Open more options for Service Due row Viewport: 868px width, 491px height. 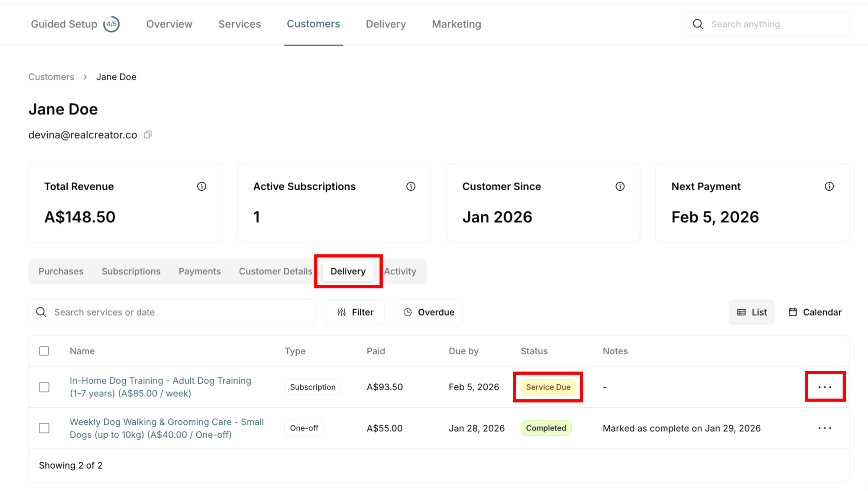pos(824,387)
